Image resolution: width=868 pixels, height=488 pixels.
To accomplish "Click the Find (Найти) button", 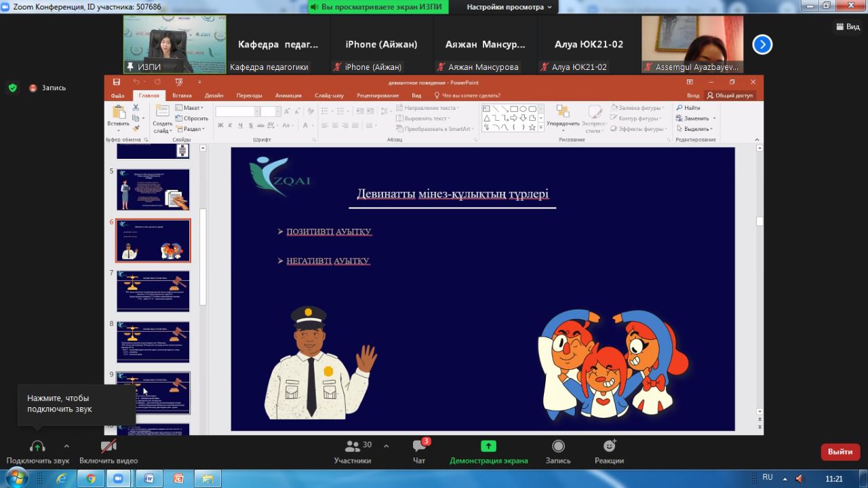I will (688, 108).
